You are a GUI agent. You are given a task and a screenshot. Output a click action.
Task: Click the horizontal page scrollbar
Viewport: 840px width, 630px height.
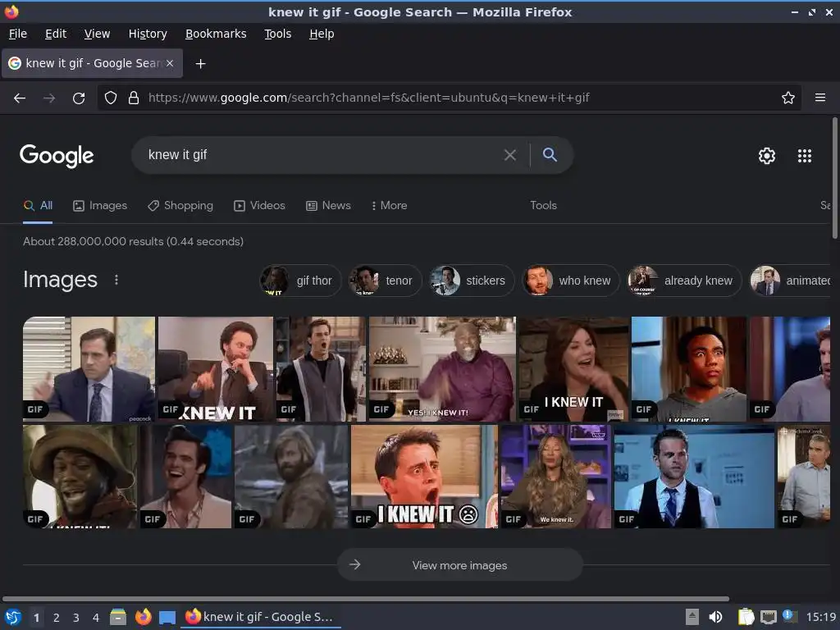[x=366, y=599]
